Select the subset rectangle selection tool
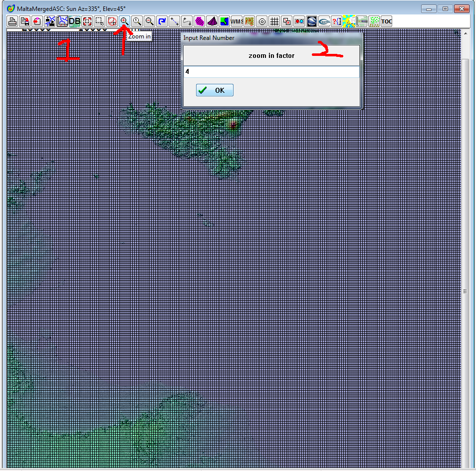This screenshot has width=476, height=471. (100, 21)
